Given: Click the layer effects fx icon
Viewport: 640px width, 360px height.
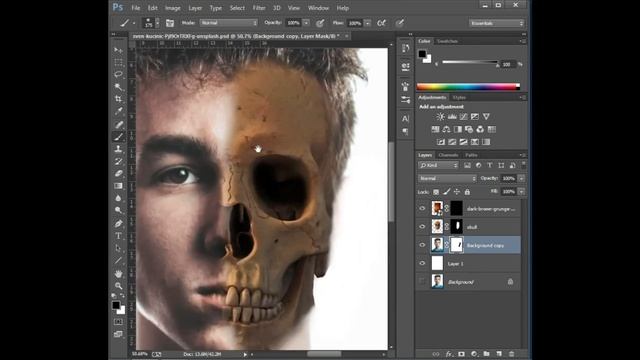Looking at the screenshot, I should 449,354.
